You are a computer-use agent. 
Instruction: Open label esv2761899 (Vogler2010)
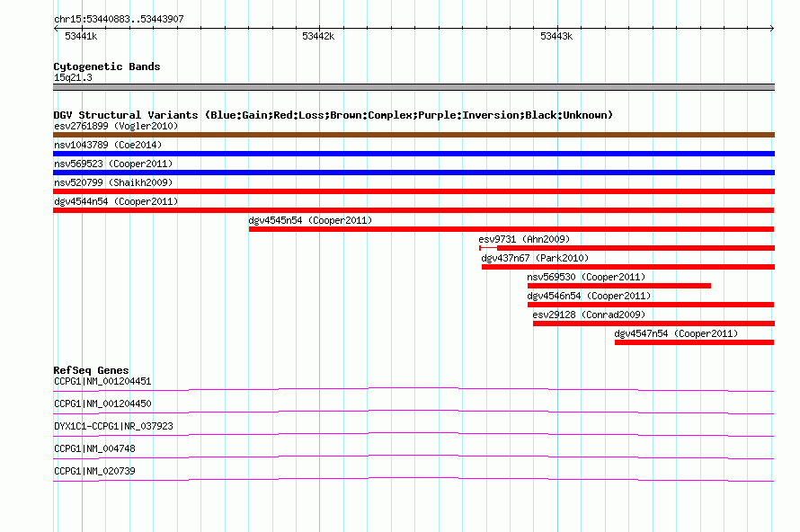116,126
